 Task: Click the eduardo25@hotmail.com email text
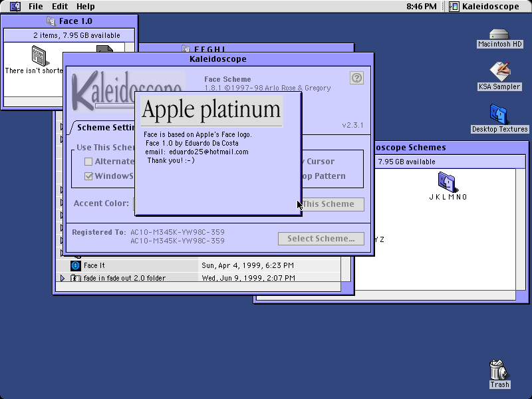(209, 152)
